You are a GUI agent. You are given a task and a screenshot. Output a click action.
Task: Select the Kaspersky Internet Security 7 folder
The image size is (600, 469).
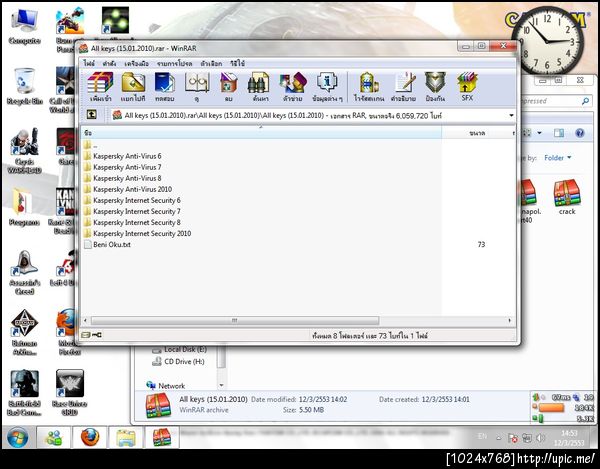(132, 212)
